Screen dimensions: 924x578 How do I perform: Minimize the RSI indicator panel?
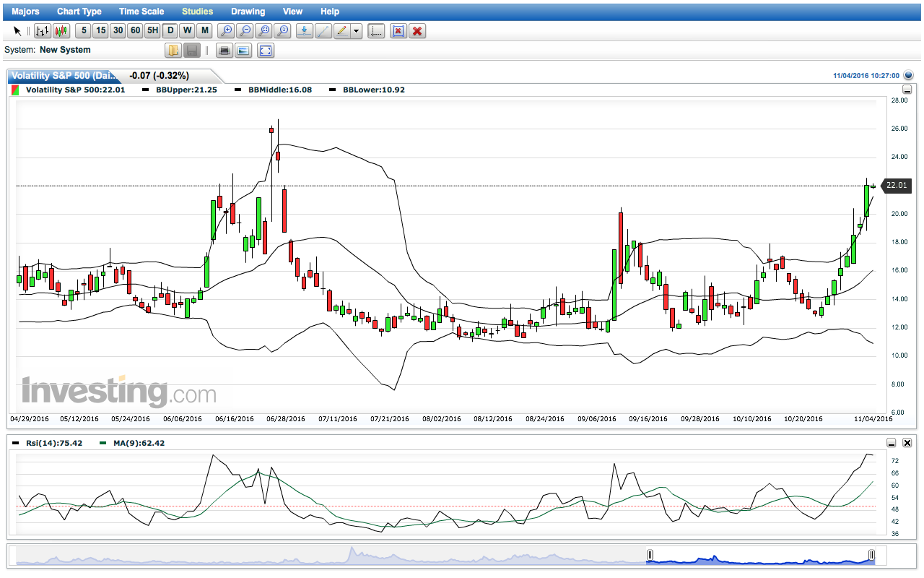tap(892, 443)
